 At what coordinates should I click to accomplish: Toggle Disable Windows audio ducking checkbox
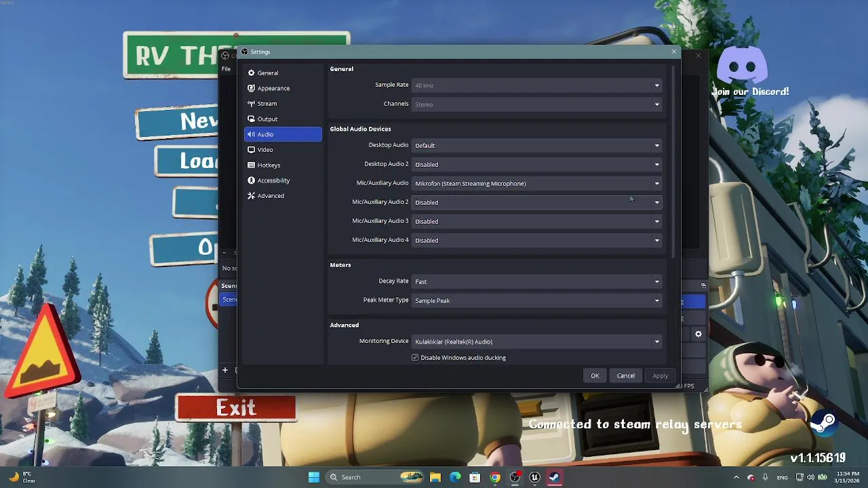(x=415, y=358)
